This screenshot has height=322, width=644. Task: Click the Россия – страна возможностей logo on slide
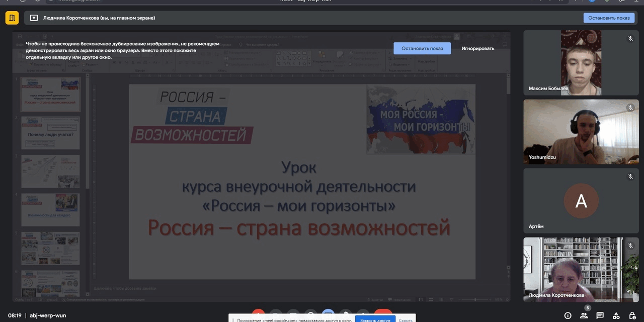pyautogui.click(x=192, y=116)
